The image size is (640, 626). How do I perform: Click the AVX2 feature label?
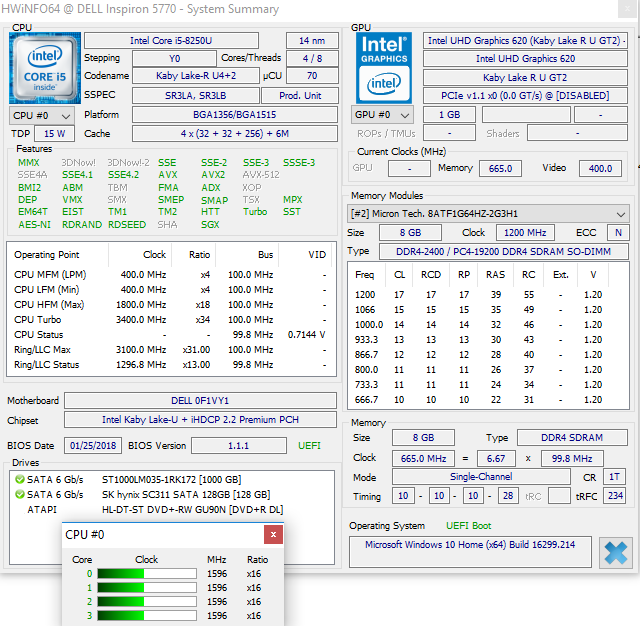click(x=213, y=175)
